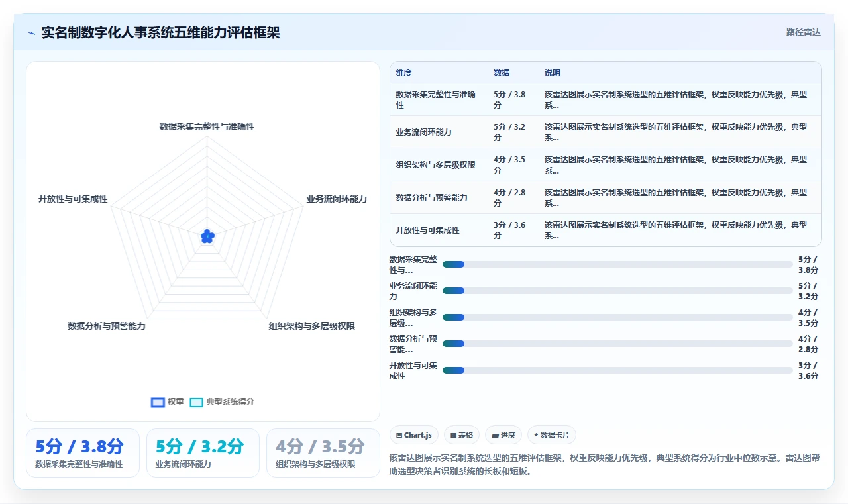Image resolution: width=848 pixels, height=504 pixels.
Task: Click the 数据卡片 tag
Action: 552,435
